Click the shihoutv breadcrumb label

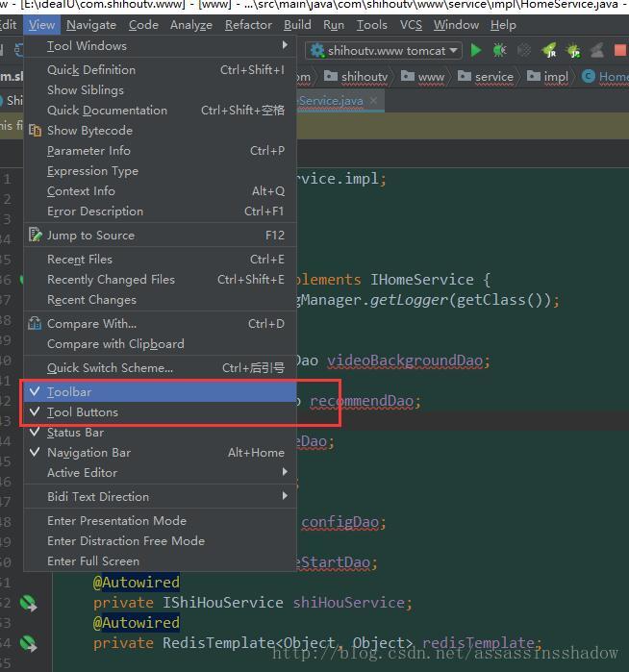click(365, 76)
